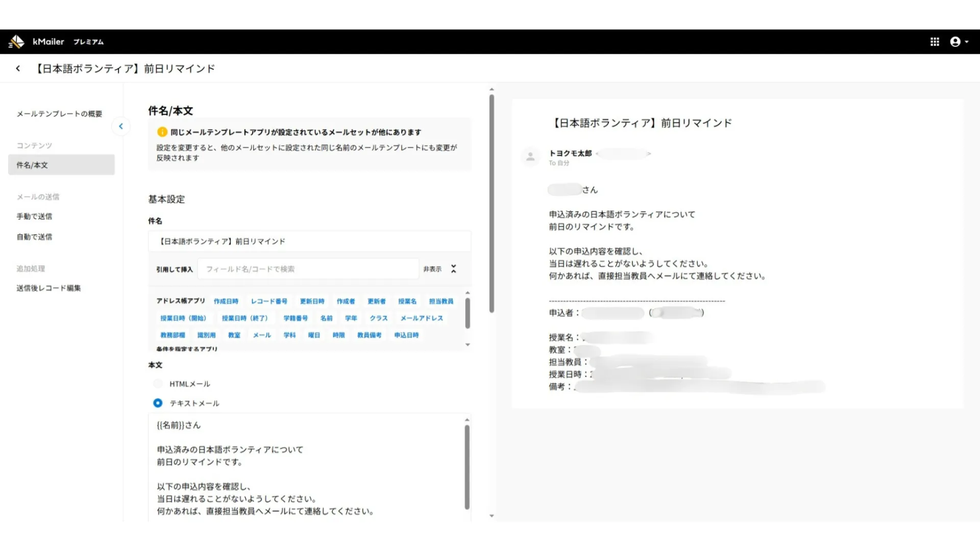Open 手動で送信 settings
Image resolution: width=980 pixels, height=551 pixels.
34,216
